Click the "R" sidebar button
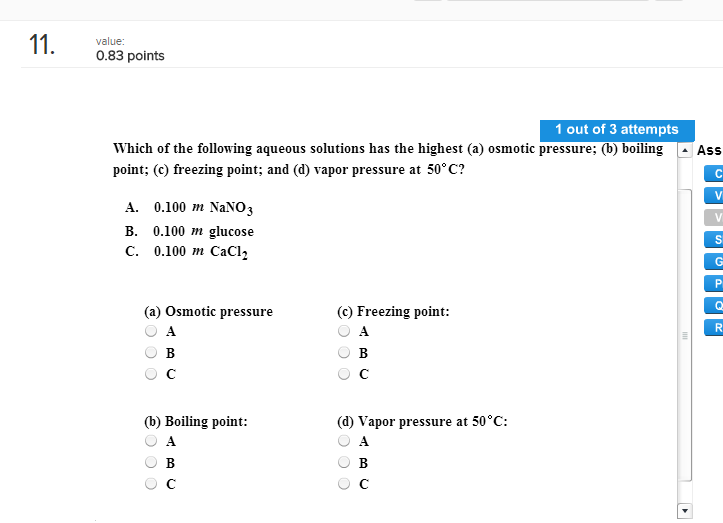The image size is (723, 523). tap(715, 328)
